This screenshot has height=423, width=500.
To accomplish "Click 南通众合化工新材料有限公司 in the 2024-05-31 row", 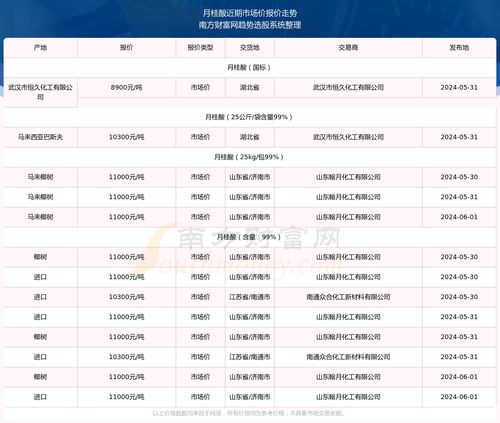I will pyautogui.click(x=348, y=357).
